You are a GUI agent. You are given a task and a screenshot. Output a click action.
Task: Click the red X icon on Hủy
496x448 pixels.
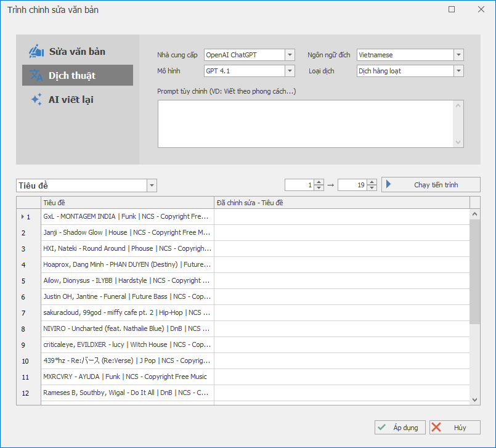click(437, 427)
